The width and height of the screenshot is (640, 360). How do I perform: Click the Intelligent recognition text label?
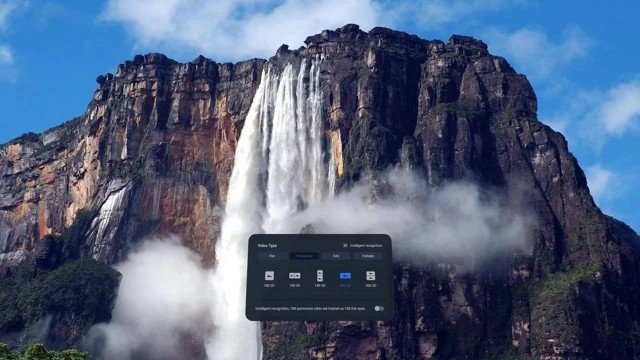pos(366,245)
